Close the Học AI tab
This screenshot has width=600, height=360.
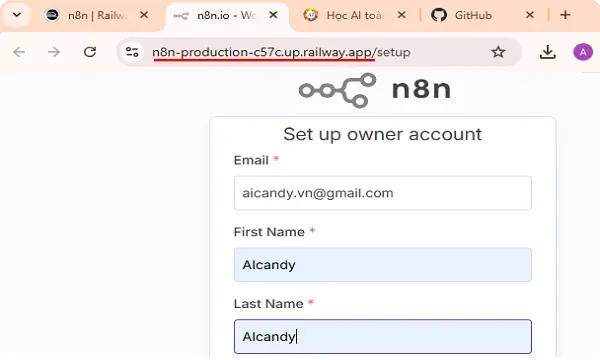pyautogui.click(x=401, y=15)
